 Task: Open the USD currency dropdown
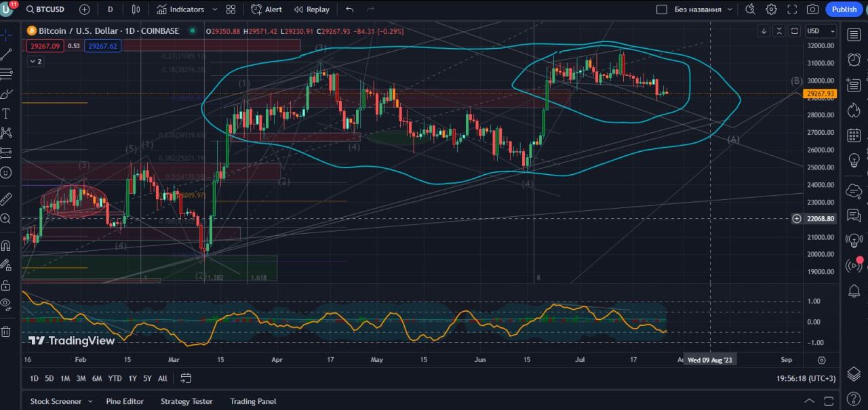pos(821,31)
